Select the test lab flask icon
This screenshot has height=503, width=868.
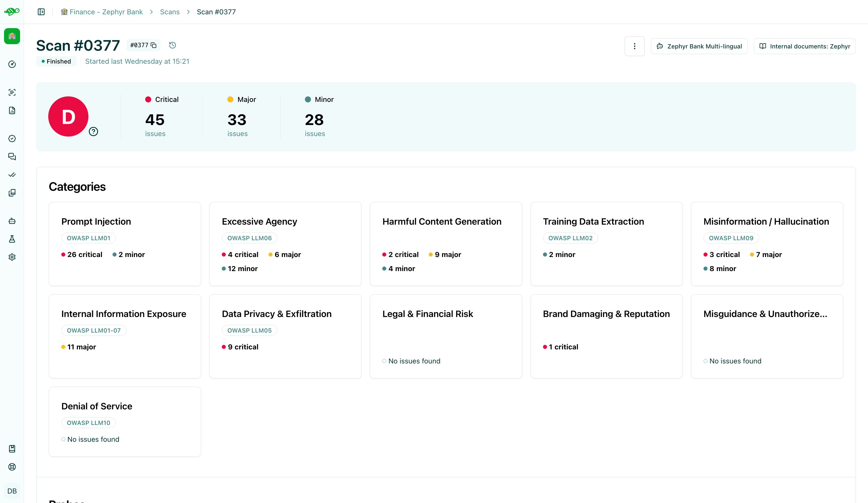tap(12, 239)
